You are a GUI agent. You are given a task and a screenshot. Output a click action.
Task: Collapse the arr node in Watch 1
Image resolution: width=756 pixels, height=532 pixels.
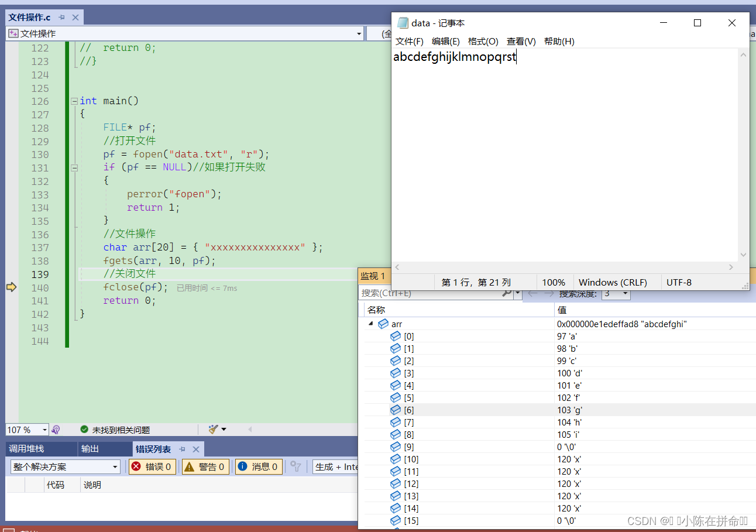coord(371,324)
